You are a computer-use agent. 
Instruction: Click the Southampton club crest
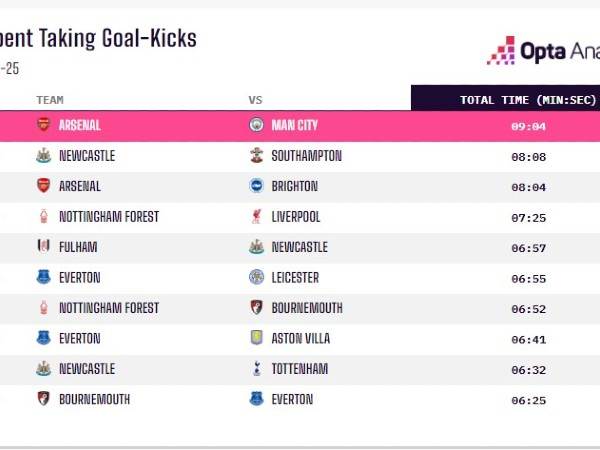click(256, 156)
